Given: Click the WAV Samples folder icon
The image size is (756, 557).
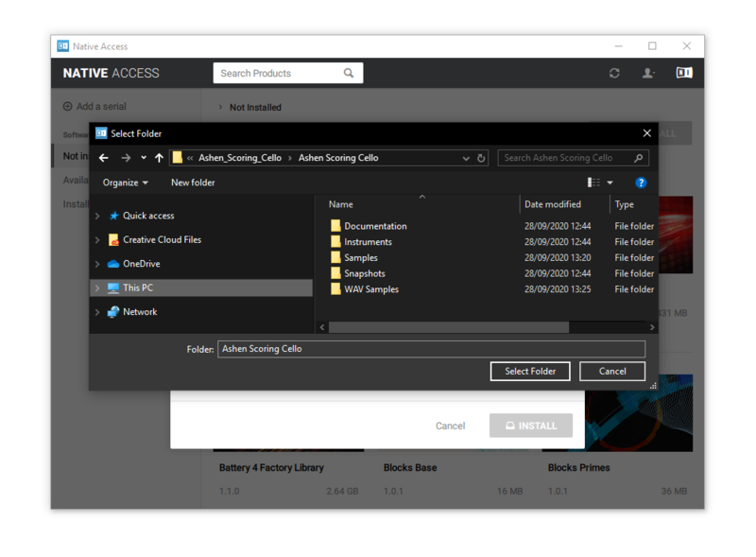Looking at the screenshot, I should tap(335, 288).
